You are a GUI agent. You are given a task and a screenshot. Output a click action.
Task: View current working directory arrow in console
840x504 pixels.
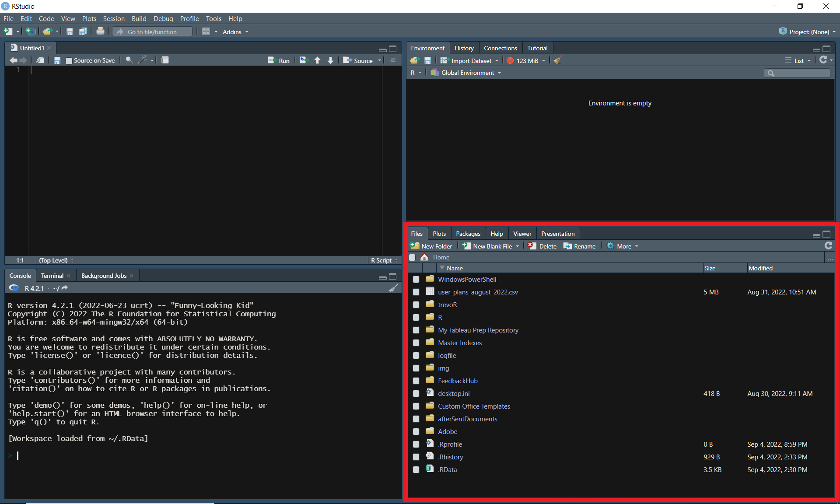point(65,288)
